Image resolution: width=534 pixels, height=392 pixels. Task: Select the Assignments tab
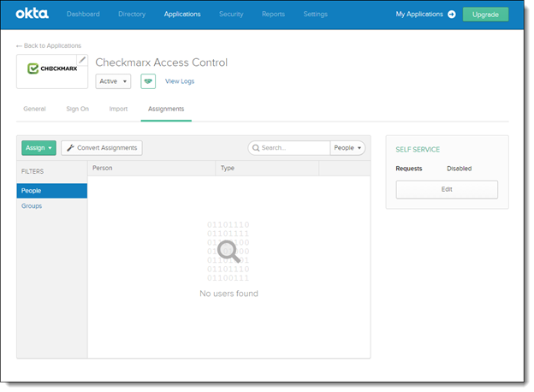pyautogui.click(x=166, y=109)
